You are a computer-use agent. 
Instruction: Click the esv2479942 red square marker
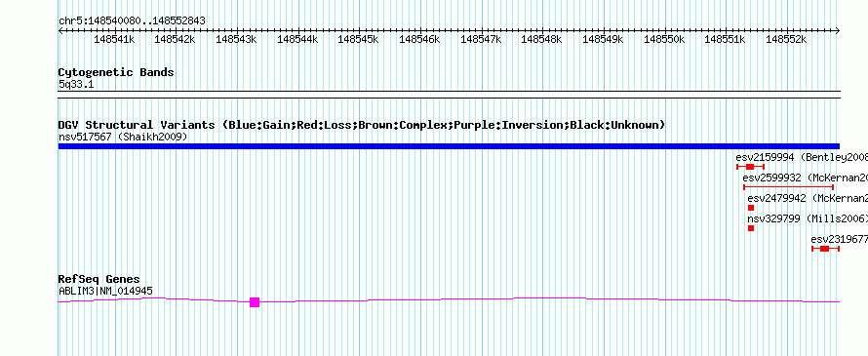[x=751, y=208]
